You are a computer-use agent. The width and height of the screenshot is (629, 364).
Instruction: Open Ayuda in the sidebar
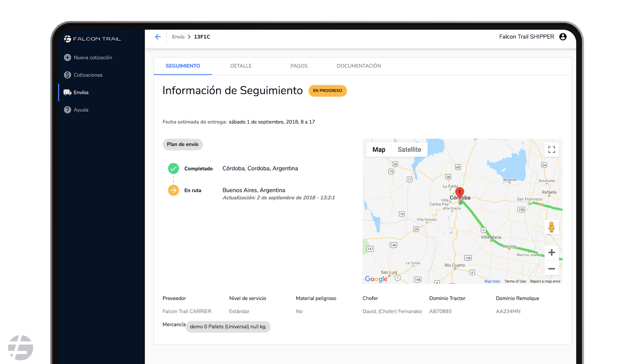(x=81, y=110)
